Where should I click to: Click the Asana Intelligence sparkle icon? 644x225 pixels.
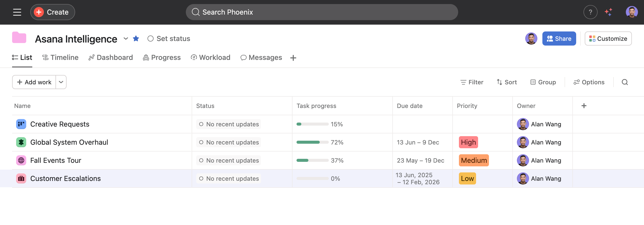coord(608,12)
